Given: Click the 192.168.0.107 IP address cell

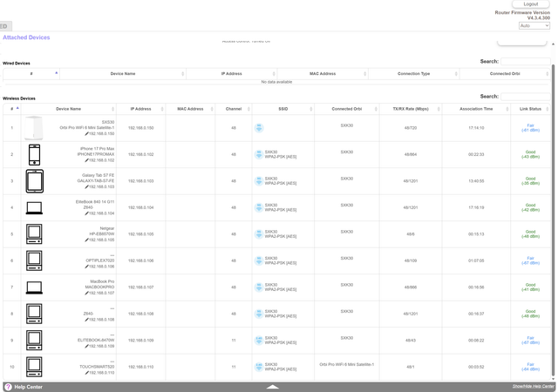Looking at the screenshot, I should pyautogui.click(x=141, y=287).
